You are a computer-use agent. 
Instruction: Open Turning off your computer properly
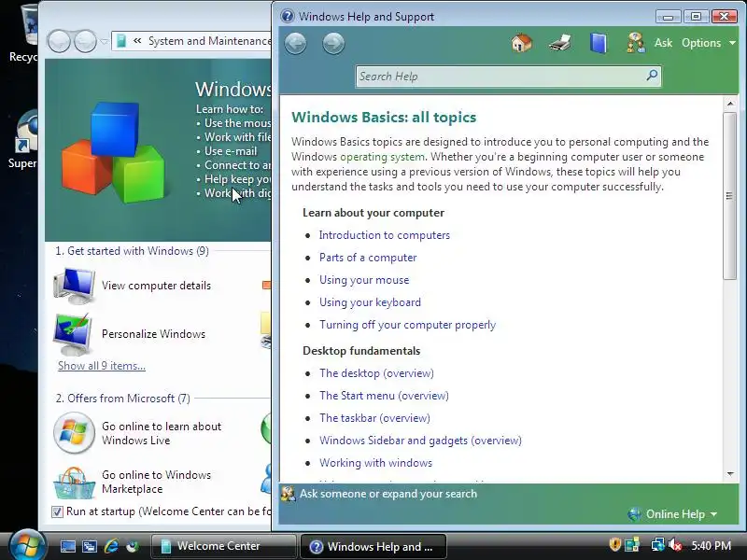pyautogui.click(x=407, y=325)
